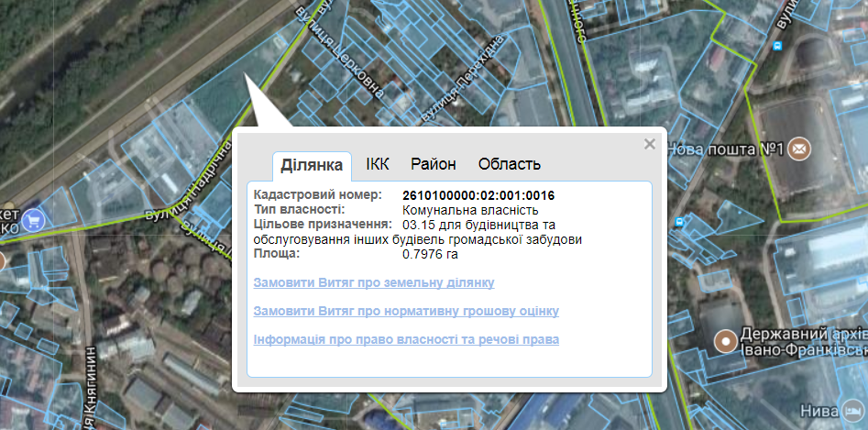The height and width of the screenshot is (430, 868).
Task: Click bus stop icon beside the mail marker's upper street
Action: click(777, 44)
